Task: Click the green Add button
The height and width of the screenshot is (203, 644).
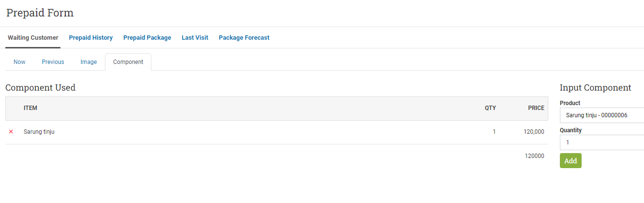Action: pos(571,161)
